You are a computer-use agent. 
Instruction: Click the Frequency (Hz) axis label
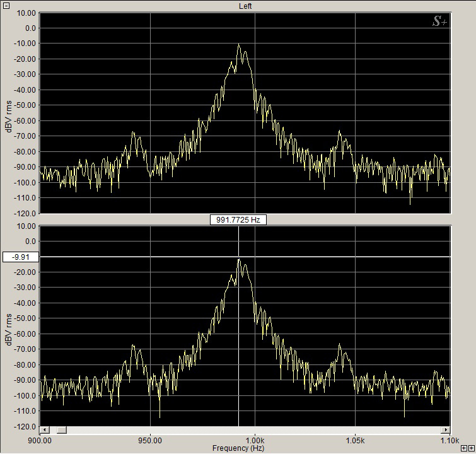(238, 448)
